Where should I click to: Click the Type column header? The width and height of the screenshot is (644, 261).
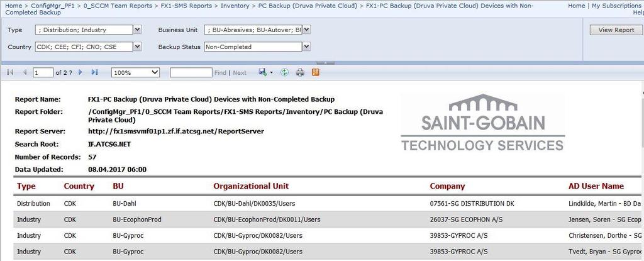(26, 186)
